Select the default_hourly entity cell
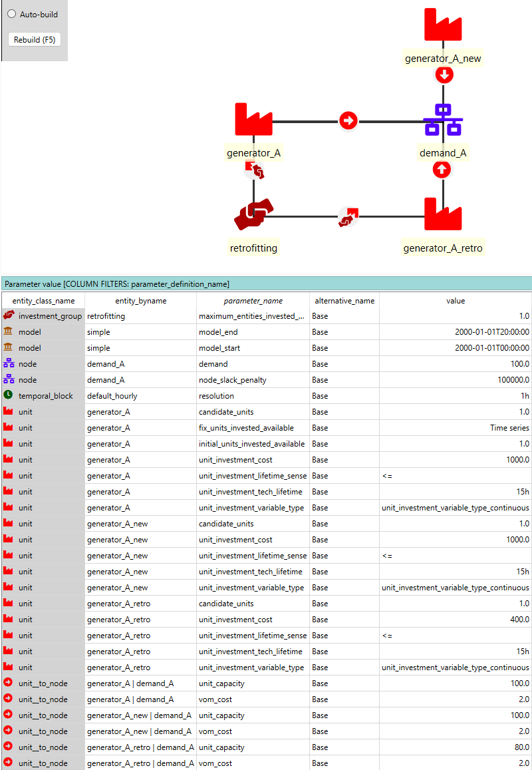This screenshot has height=770, width=532. [141, 396]
